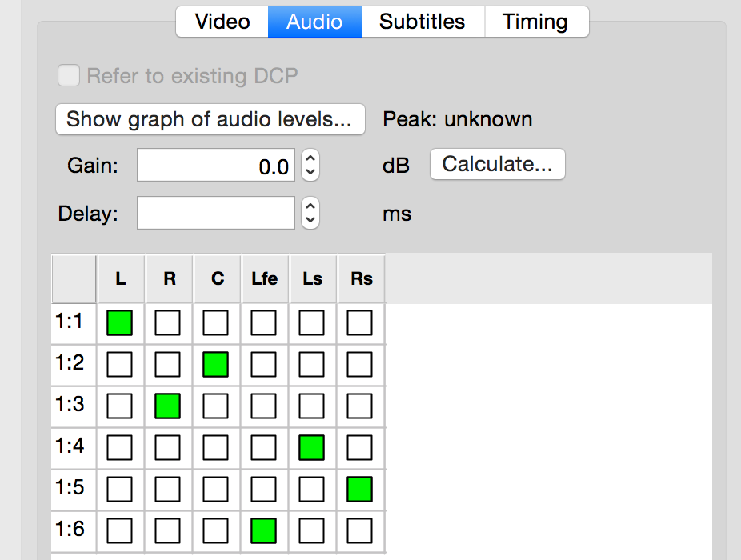Increase Gain using the up stepper arrow

coord(310,159)
